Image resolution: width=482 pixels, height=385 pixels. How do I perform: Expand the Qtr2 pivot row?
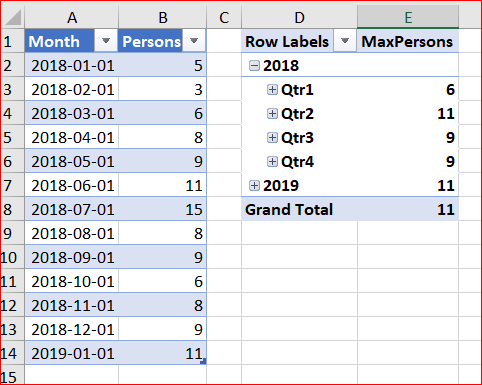coord(272,114)
